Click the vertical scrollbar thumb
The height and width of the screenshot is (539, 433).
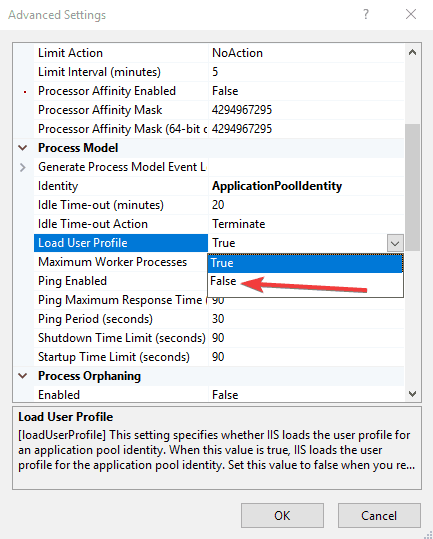pos(412,188)
